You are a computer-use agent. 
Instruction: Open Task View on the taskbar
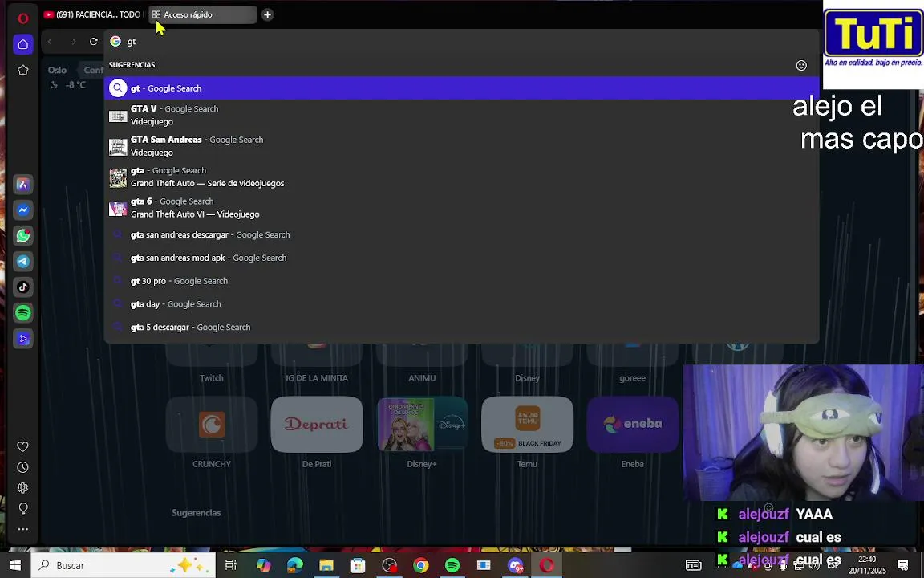tap(231, 565)
